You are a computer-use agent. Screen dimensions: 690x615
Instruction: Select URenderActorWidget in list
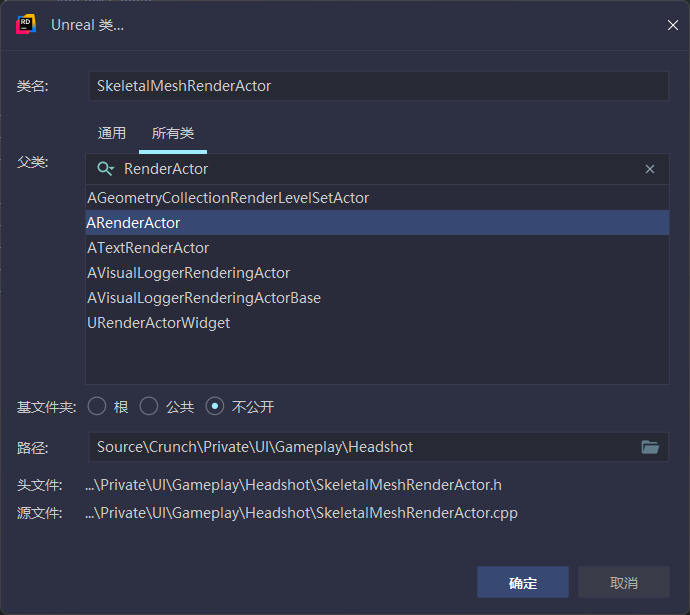(378, 323)
